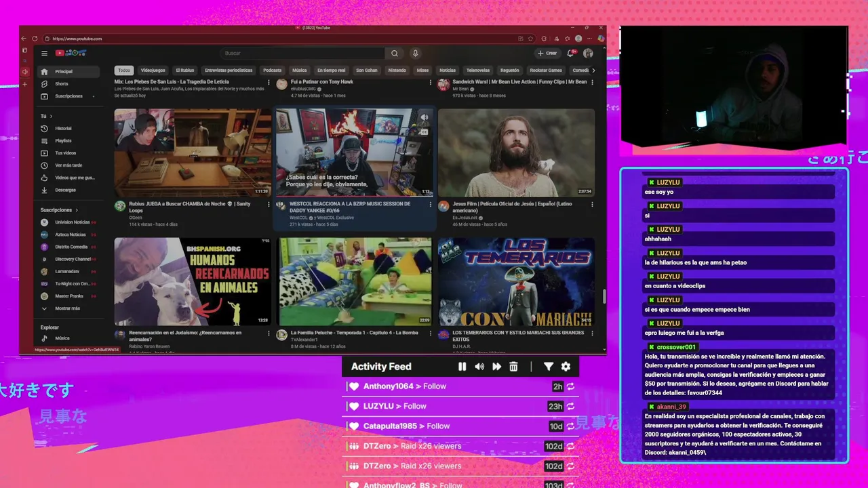
Task: Open Ver más tarde in sidebar
Action: (x=68, y=165)
